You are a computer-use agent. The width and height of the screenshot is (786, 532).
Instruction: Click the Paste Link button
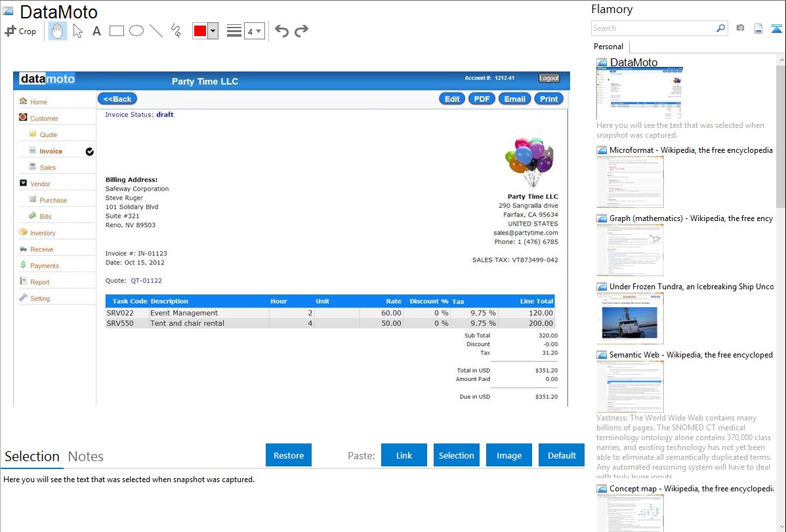[x=404, y=455]
